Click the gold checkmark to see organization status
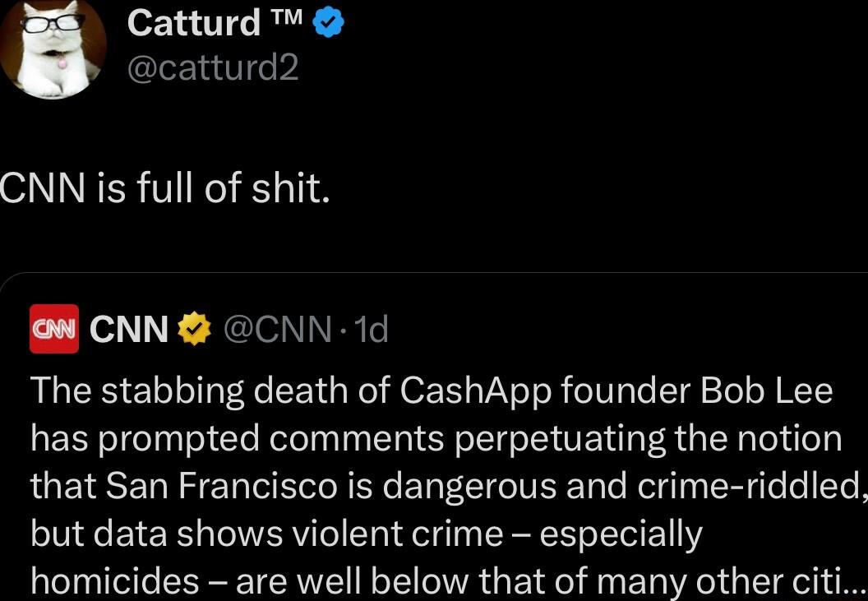Image resolution: width=868 pixels, height=601 pixels. [194, 328]
